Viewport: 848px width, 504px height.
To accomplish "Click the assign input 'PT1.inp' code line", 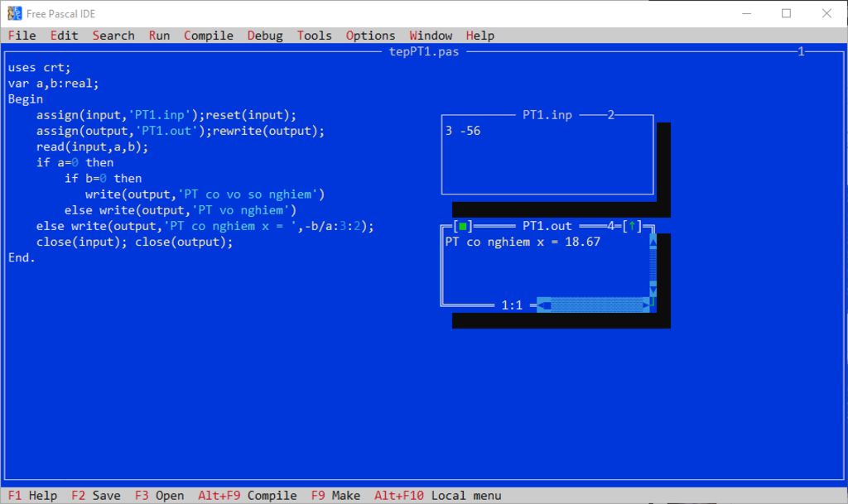I will click(166, 115).
